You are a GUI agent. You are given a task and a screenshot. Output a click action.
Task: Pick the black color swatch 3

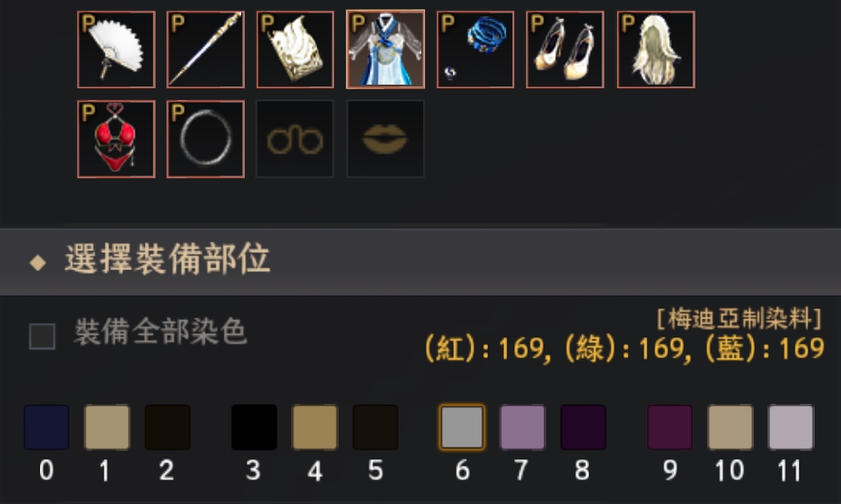(x=254, y=428)
